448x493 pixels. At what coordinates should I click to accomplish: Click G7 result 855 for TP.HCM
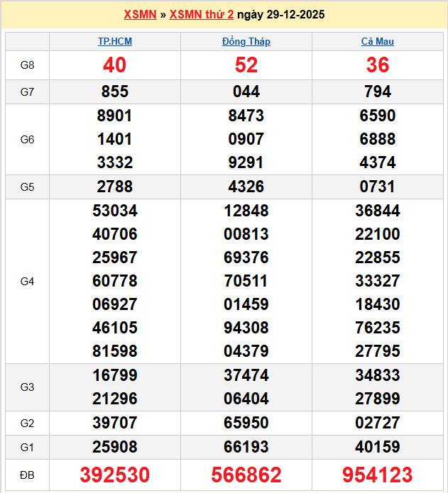(115, 92)
